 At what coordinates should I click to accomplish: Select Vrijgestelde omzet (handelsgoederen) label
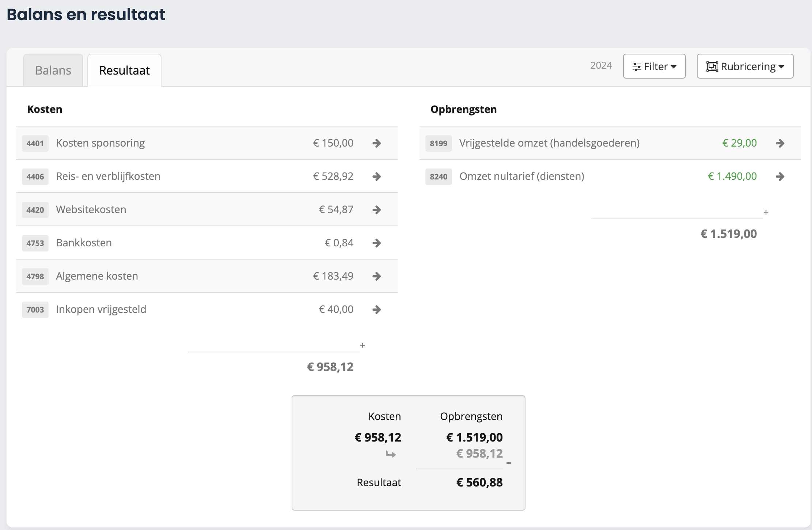point(549,143)
